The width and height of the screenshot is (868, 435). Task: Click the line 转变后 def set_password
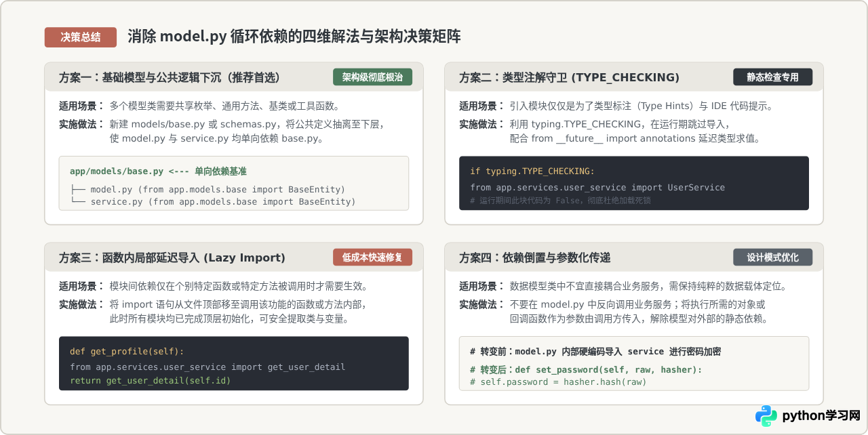pyautogui.click(x=586, y=369)
